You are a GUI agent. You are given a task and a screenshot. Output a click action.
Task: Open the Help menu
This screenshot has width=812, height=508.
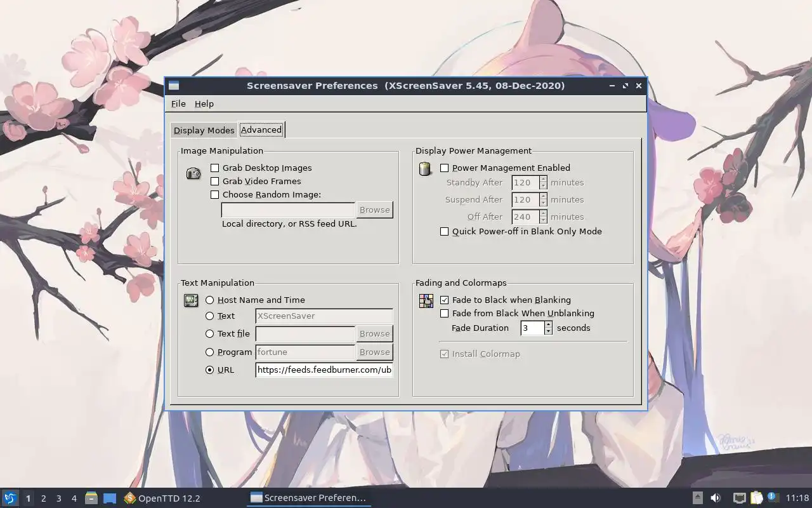(x=204, y=104)
